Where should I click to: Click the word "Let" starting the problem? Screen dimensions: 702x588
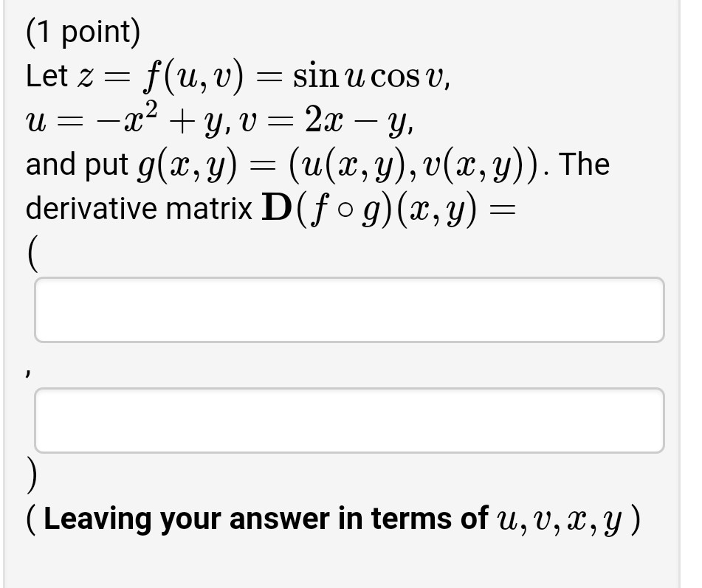tap(46, 76)
